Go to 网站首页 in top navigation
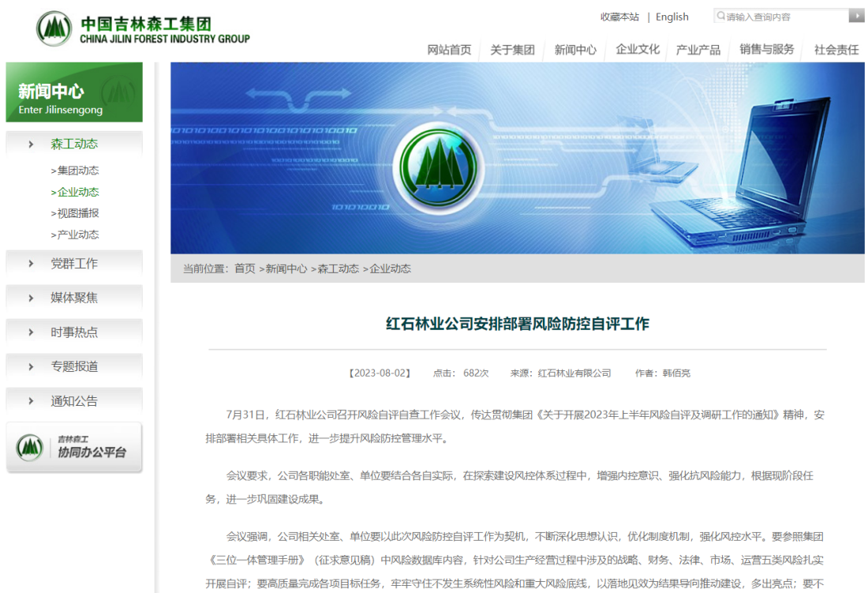Screen dimensions: 868x593 (x=449, y=50)
